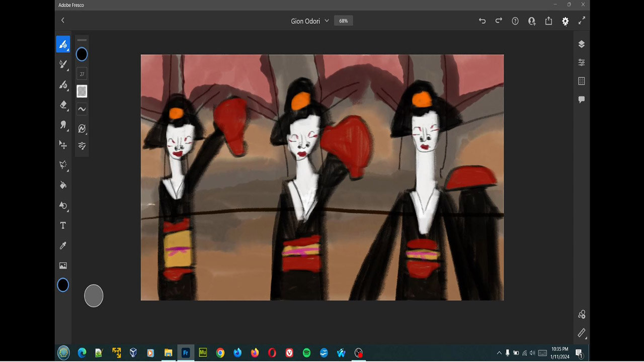The height and width of the screenshot is (362, 644).
Task: Open Adobe Muse from the taskbar
Action: tap(203, 353)
